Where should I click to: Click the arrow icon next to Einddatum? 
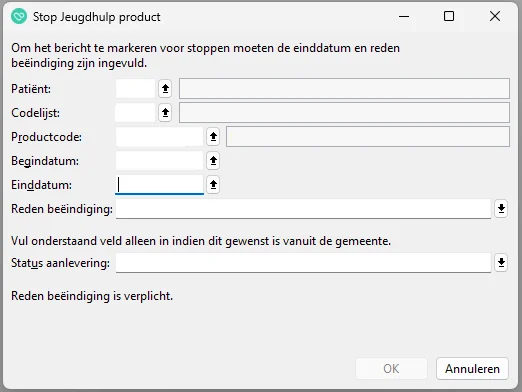point(213,185)
